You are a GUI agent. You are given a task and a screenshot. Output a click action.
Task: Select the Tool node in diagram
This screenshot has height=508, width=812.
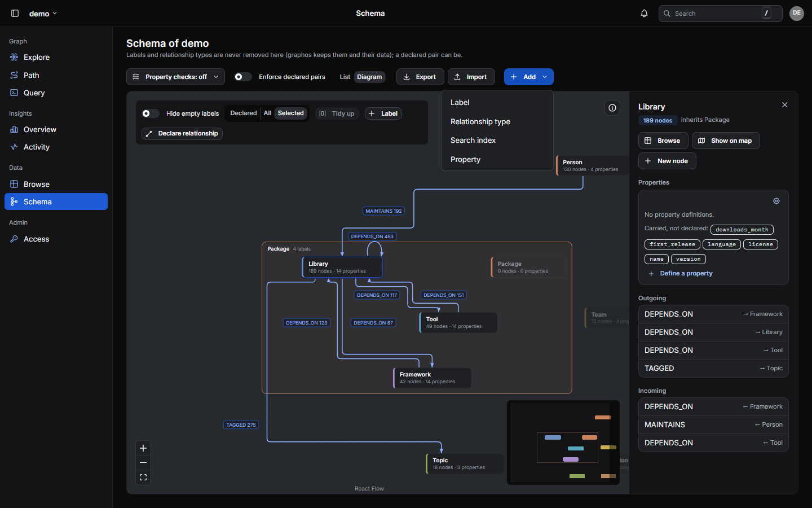pos(458,323)
